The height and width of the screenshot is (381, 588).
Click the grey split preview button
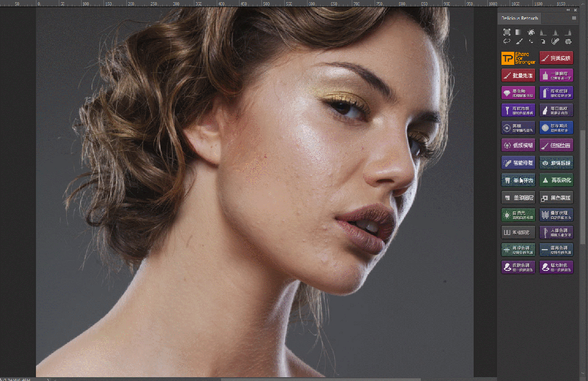pyautogui.click(x=518, y=232)
